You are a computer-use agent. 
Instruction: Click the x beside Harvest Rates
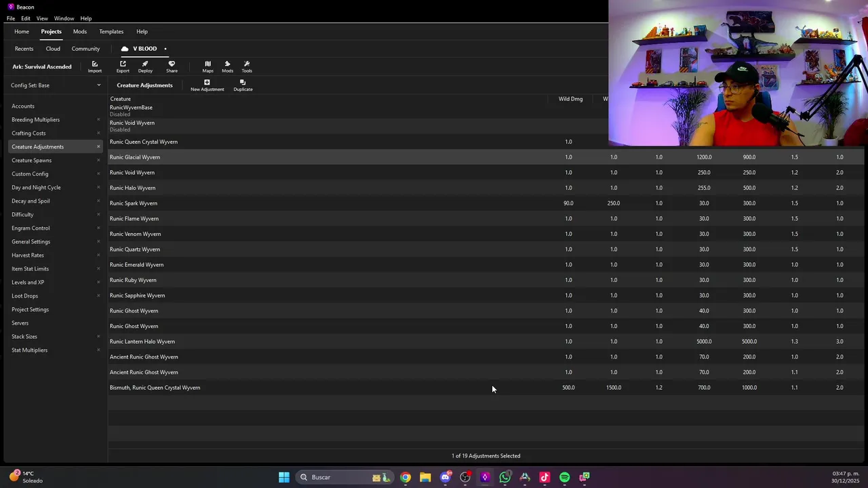pos(98,256)
